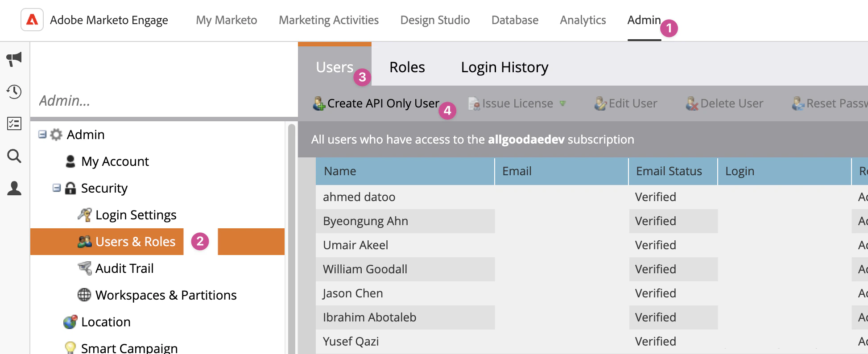Select Location in the tree
This screenshot has height=354, width=868.
pyautogui.click(x=106, y=322)
